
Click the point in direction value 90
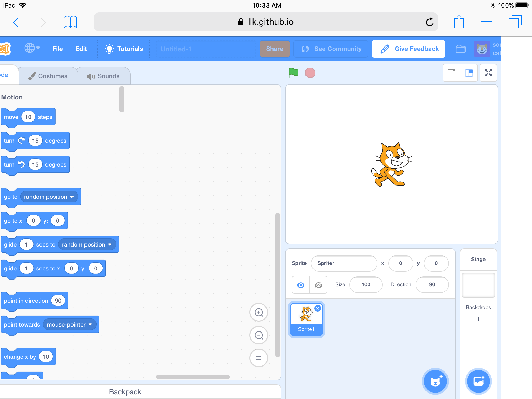point(58,301)
